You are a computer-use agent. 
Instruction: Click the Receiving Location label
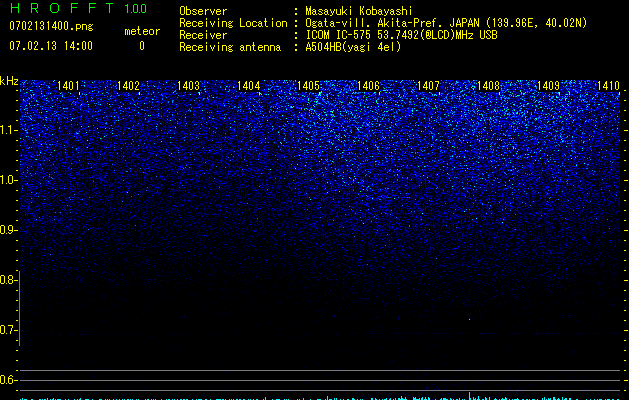233,23
